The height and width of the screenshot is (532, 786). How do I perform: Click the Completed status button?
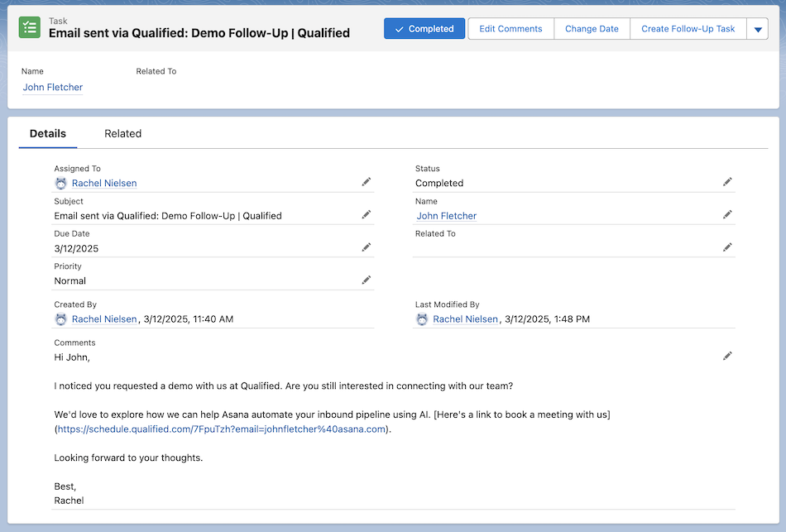click(x=424, y=29)
